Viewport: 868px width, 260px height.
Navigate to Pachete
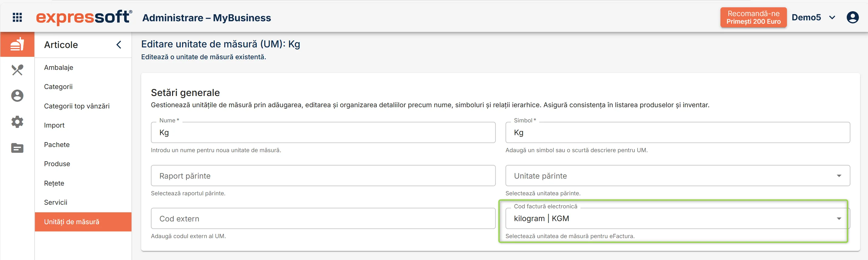click(57, 145)
